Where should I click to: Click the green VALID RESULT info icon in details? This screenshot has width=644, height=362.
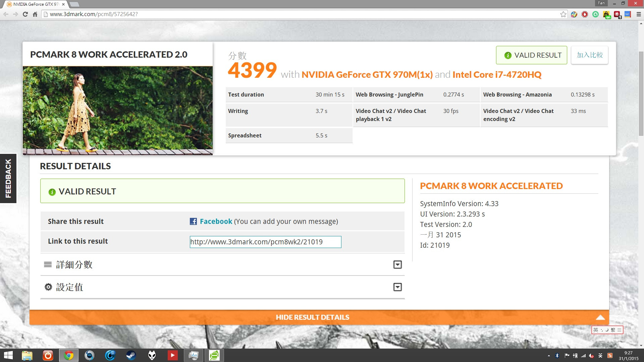coord(52,192)
